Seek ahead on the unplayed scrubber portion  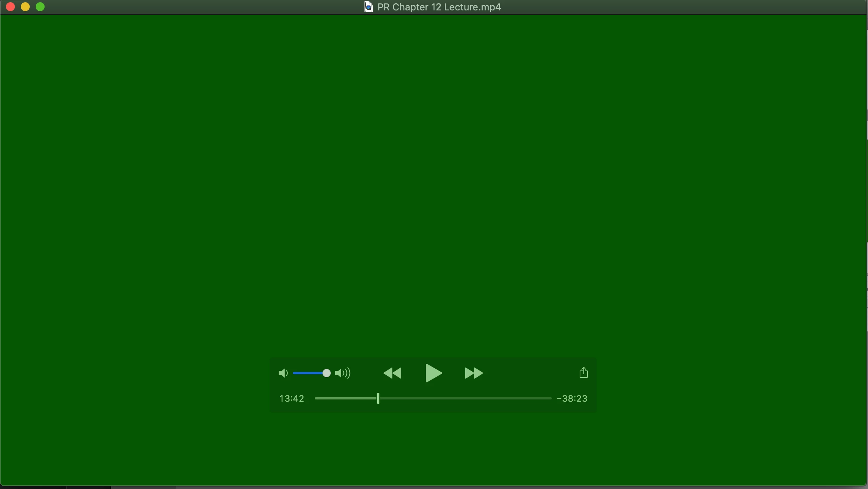464,398
